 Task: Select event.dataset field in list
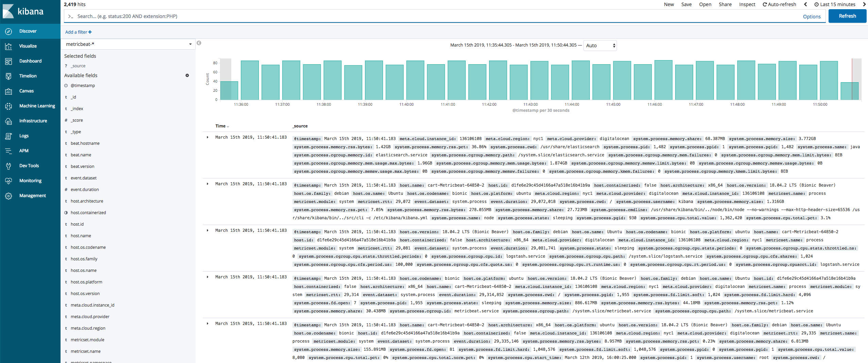click(x=84, y=178)
